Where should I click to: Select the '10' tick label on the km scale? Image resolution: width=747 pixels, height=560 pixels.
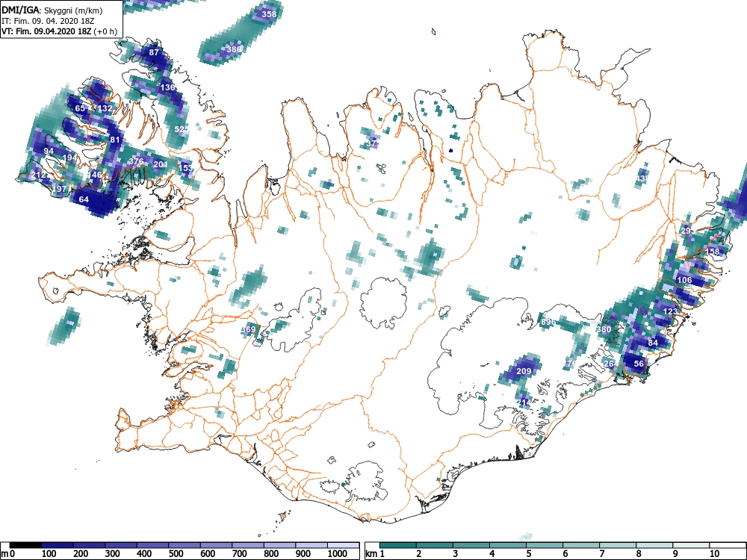click(x=713, y=554)
